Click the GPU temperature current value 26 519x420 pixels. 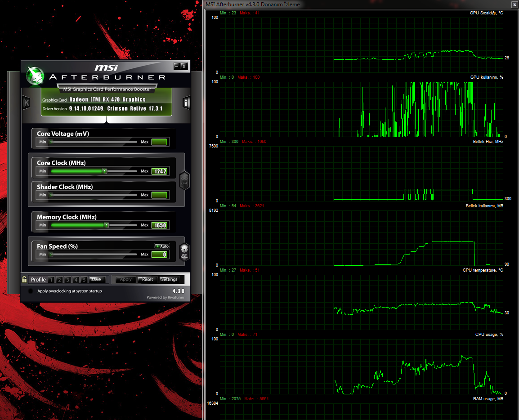point(507,58)
